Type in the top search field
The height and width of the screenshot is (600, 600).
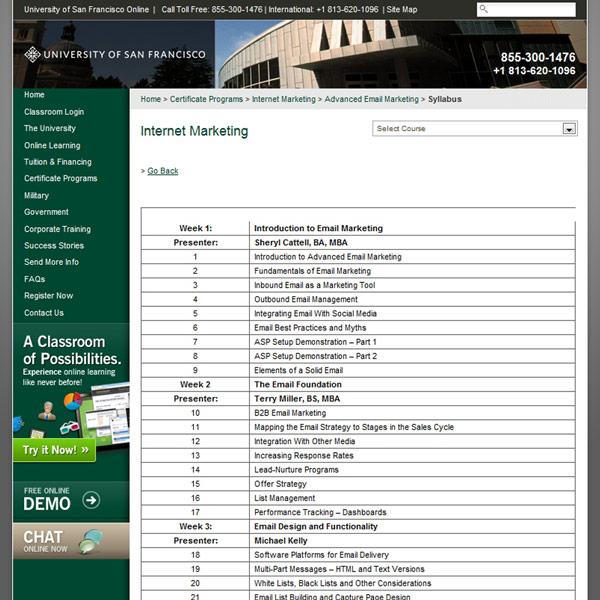[530, 9]
